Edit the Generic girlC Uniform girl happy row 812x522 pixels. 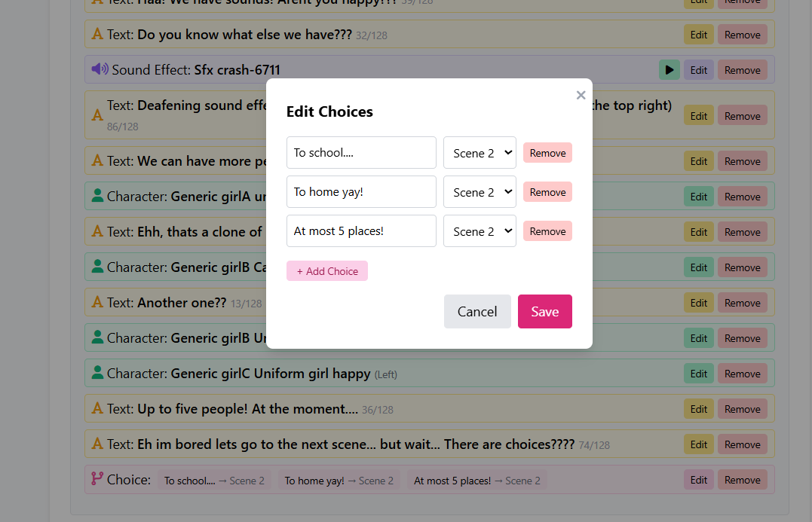tap(699, 374)
